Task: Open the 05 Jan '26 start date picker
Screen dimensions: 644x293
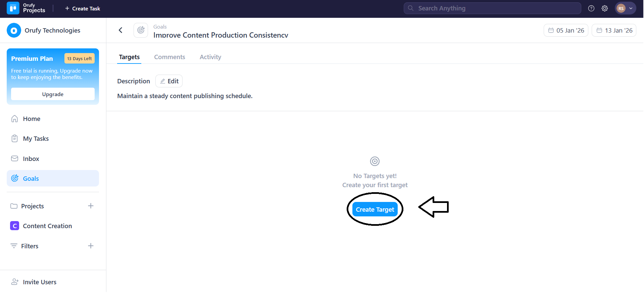Action: point(566,31)
